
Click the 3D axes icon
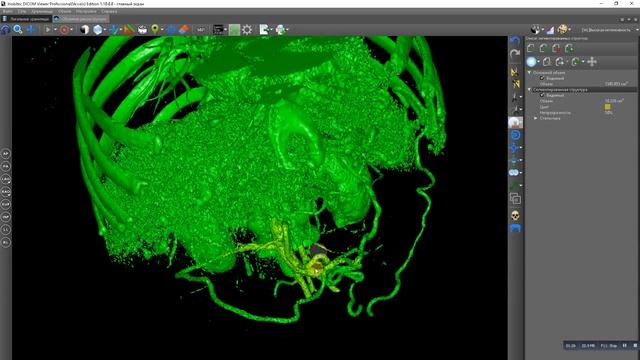114,29
